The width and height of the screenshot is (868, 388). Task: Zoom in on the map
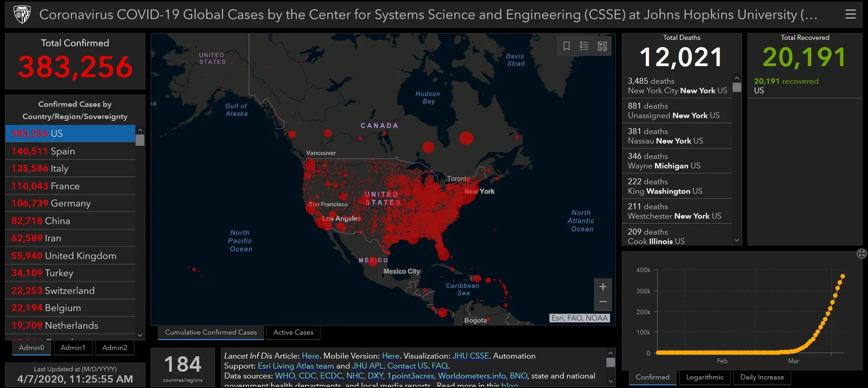(603, 287)
